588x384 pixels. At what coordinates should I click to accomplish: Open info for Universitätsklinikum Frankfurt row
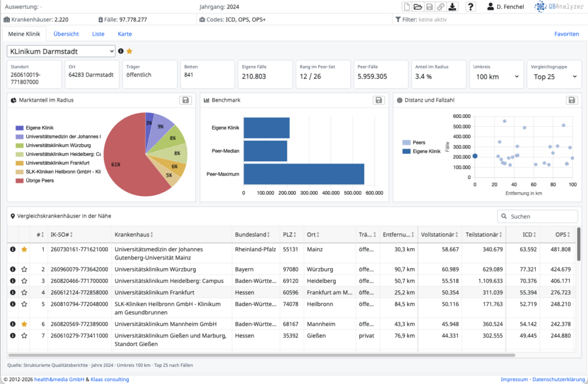(13, 292)
